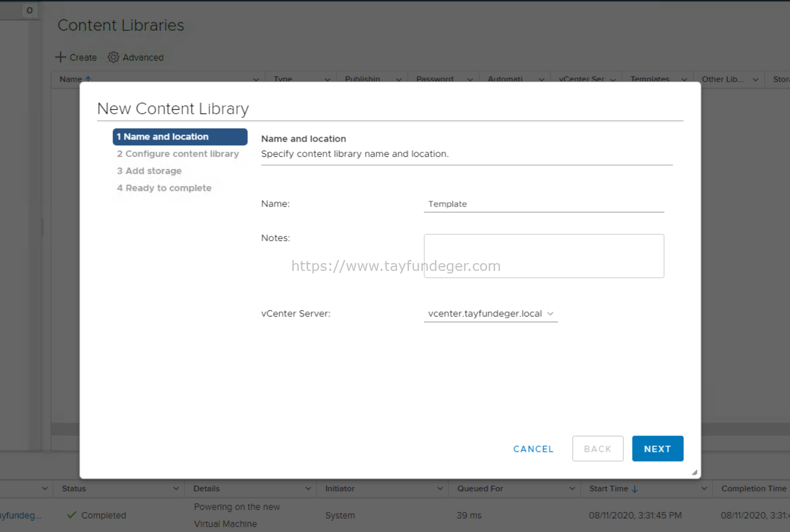
Task: Expand the Details column filter chevron
Action: [308, 489]
